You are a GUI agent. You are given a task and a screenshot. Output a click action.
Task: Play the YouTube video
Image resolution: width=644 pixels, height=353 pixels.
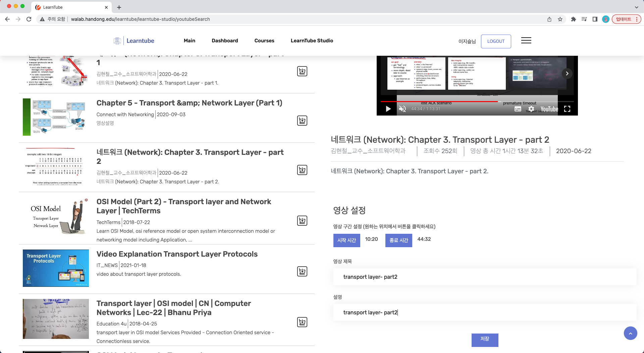388,109
